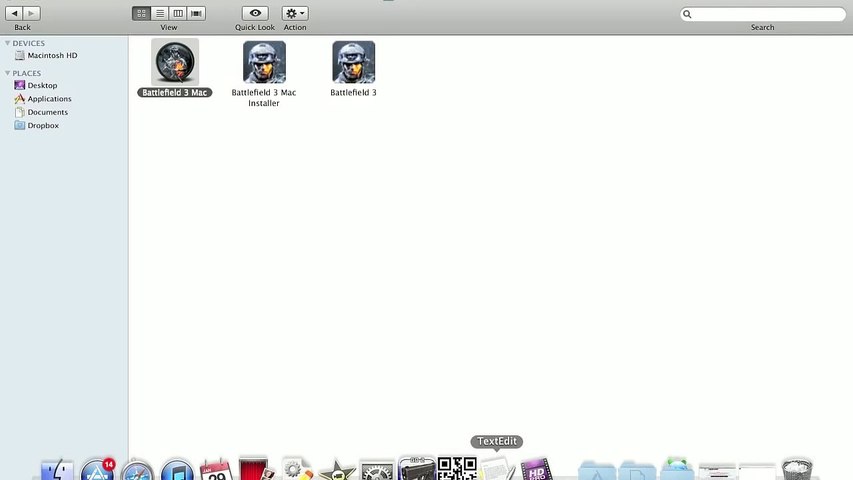Open the Action gear dropdown menu
The width and height of the screenshot is (853, 480).
295,13
